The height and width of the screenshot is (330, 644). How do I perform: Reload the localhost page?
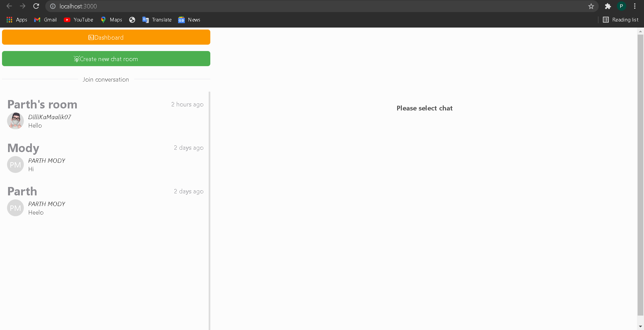[x=36, y=6]
